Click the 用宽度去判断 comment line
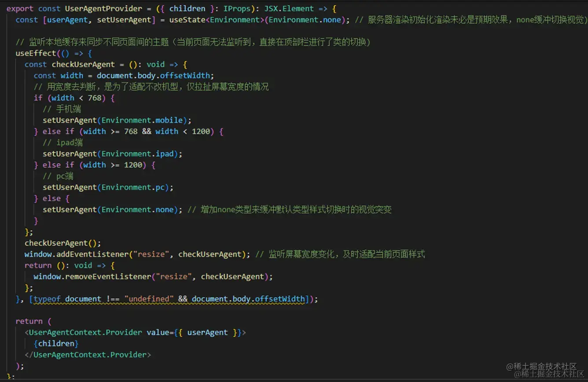The image size is (588, 382). [151, 87]
